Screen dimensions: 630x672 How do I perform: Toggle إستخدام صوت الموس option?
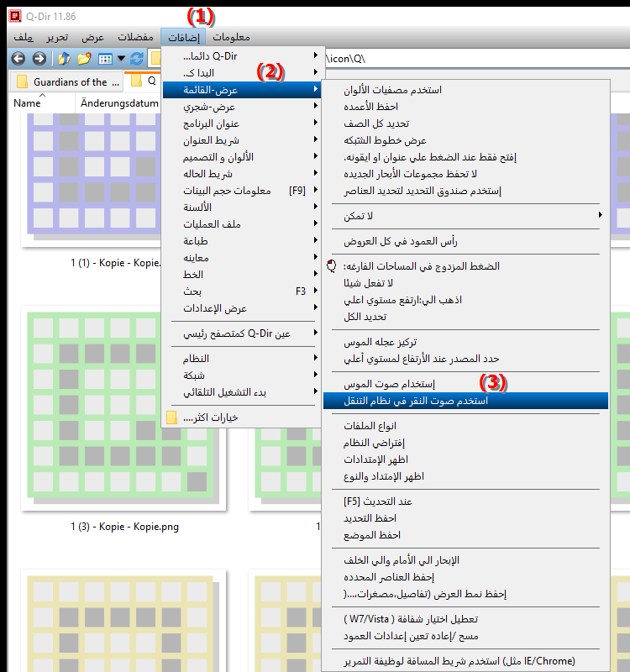pos(465,384)
